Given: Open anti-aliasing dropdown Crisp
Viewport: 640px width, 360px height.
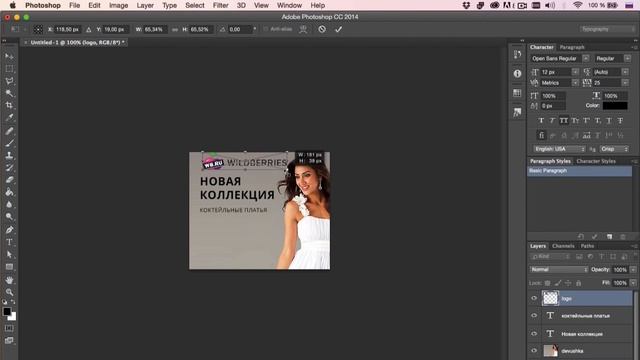Looking at the screenshot, I should pos(614,149).
